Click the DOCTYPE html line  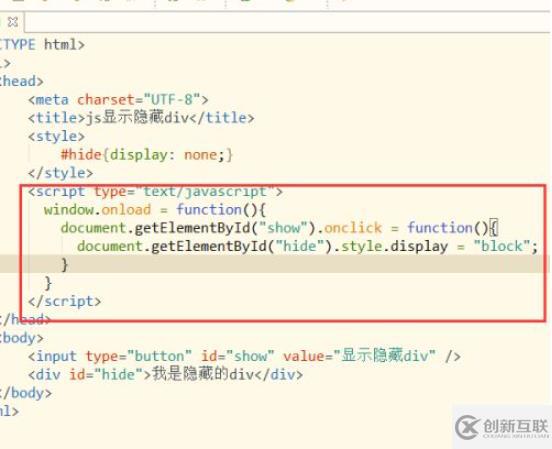(x=42, y=45)
